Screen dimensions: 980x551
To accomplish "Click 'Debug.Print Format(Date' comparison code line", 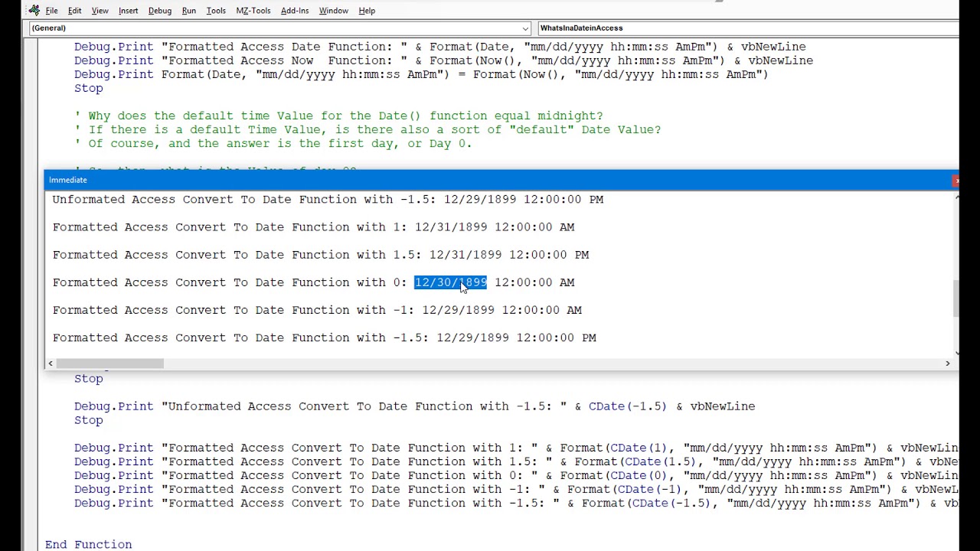I will point(421,74).
